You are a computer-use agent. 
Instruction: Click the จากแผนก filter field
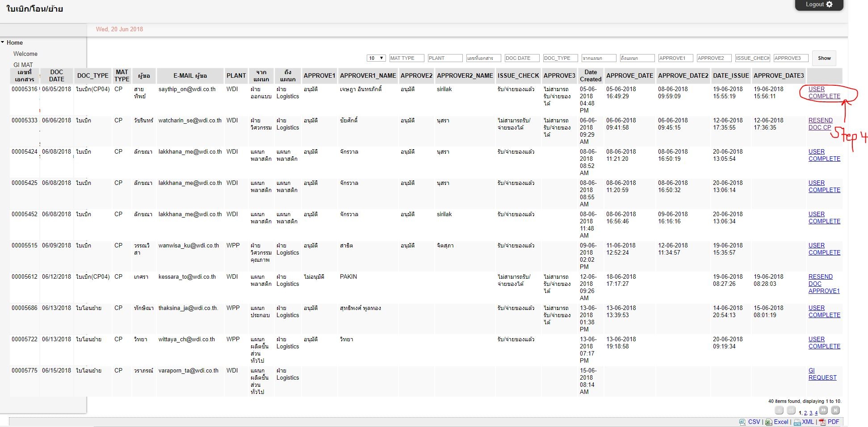599,58
